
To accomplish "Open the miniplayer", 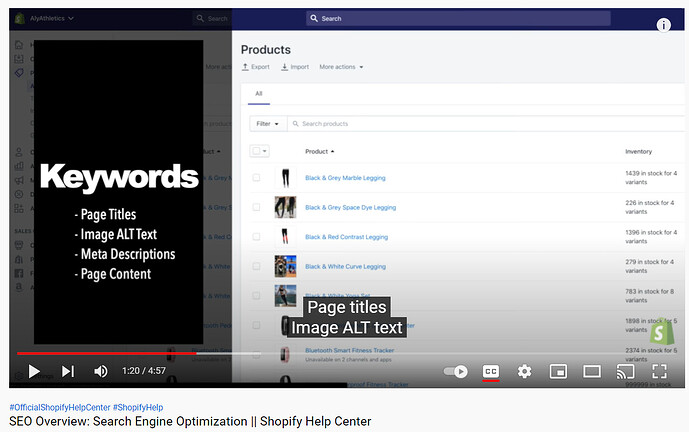I will pyautogui.click(x=558, y=372).
